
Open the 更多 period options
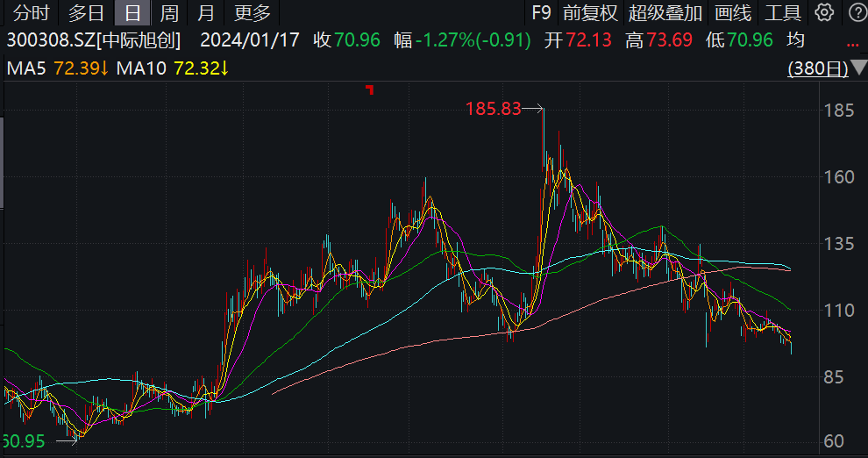[252, 13]
